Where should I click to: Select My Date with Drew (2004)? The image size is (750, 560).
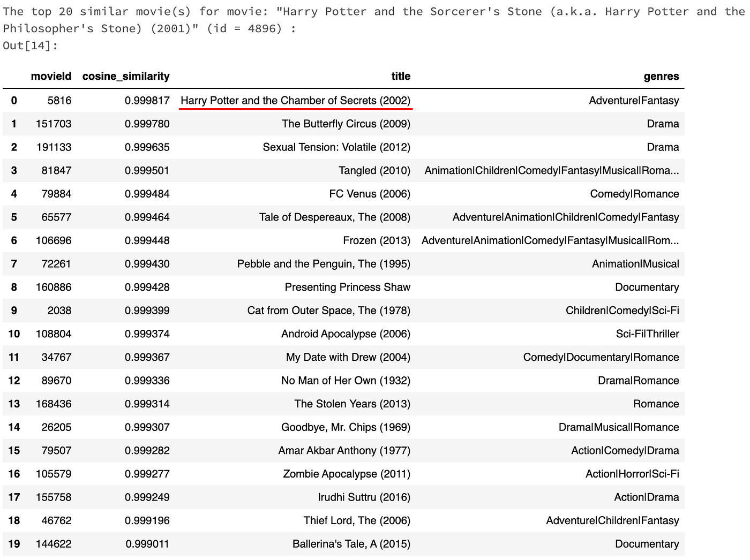348,357
